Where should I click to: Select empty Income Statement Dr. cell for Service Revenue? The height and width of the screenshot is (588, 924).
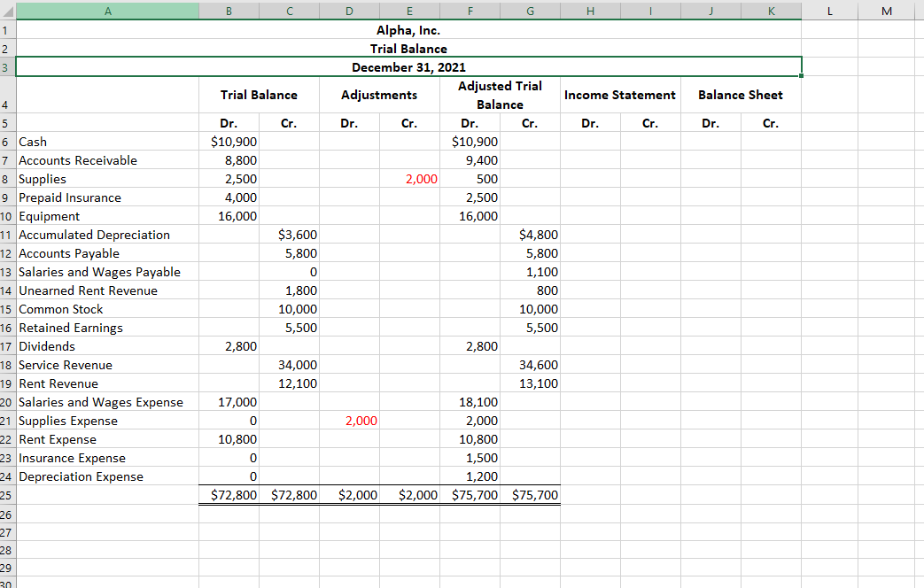point(590,365)
